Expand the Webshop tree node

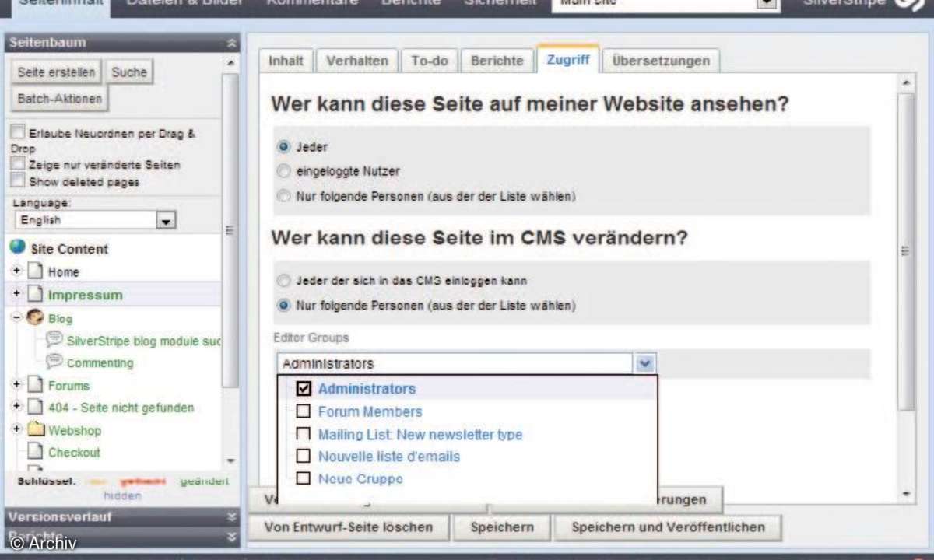click(16, 429)
